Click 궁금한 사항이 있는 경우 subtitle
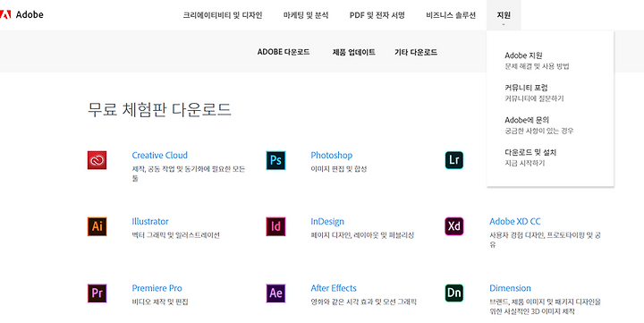Viewport: 644px width, 323px height. point(538,132)
